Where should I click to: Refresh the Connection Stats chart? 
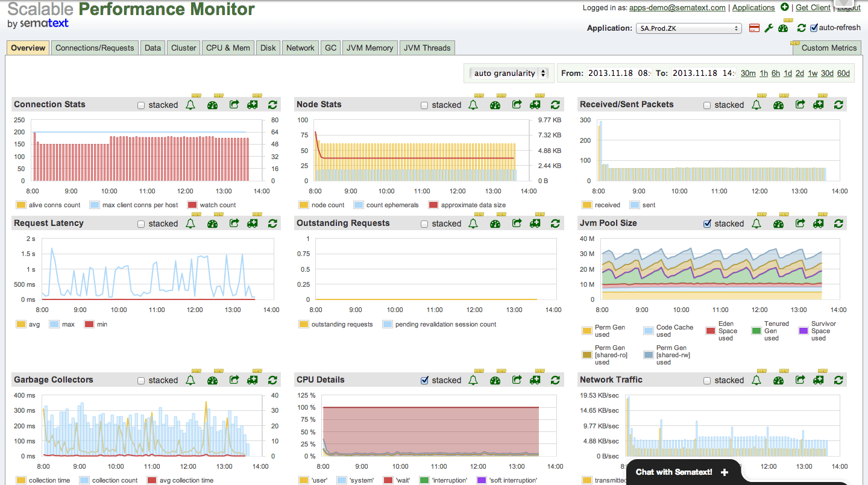point(272,105)
